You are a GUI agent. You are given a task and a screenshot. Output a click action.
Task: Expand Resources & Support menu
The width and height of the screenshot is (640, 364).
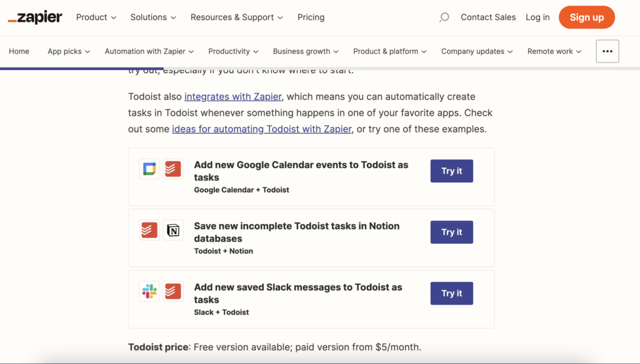point(236,17)
